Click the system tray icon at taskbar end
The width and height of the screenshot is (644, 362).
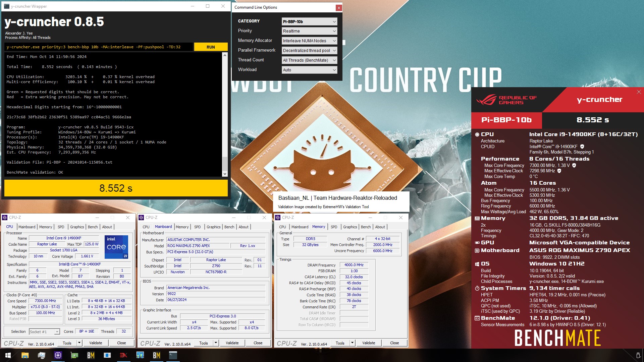[638, 355]
